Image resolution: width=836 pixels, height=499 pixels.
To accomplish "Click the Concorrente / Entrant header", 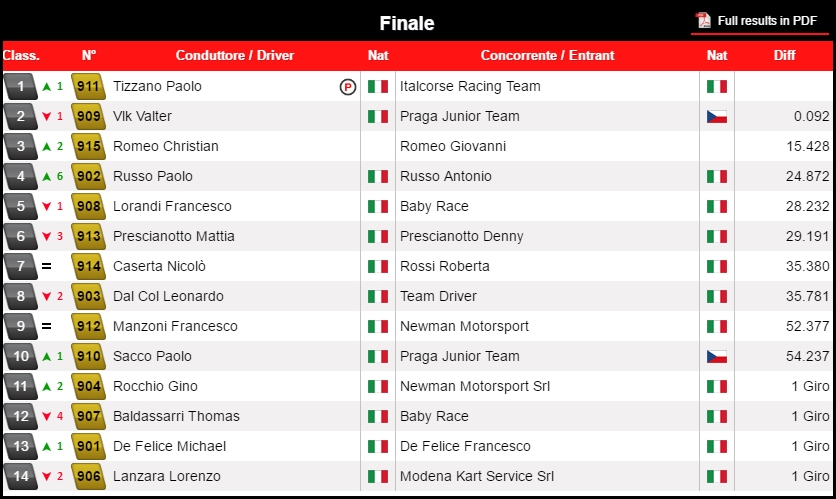I will coord(548,55).
